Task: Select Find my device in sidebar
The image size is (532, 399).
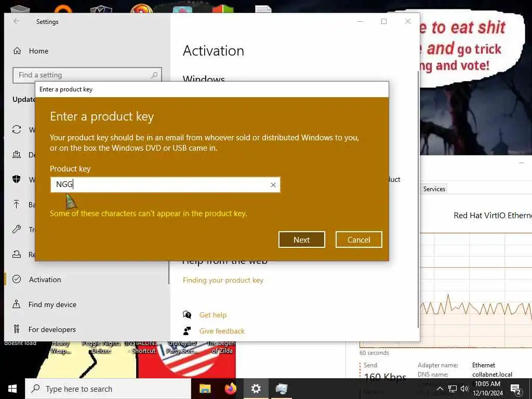Action: (x=52, y=304)
